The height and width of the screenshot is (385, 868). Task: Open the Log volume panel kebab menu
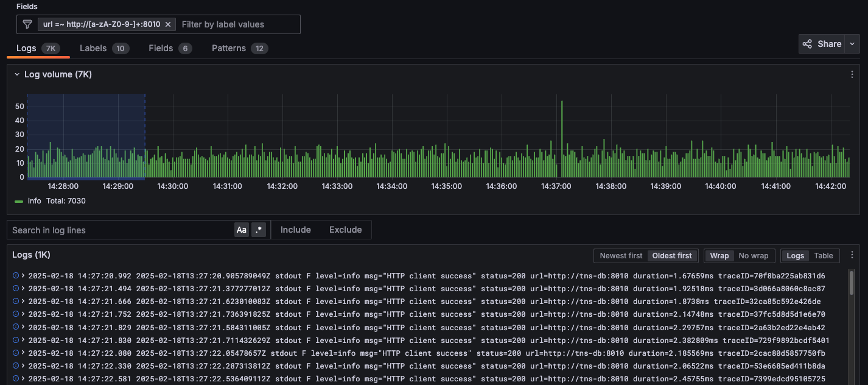coord(852,74)
